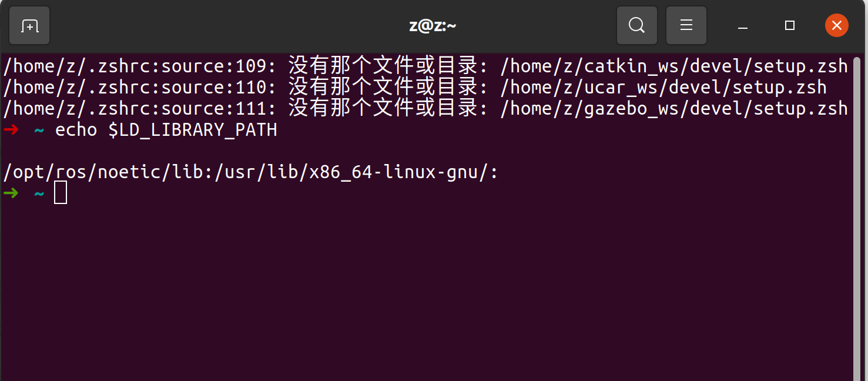868x381 pixels.
Task: Click the maximize window icon
Action: click(x=789, y=25)
